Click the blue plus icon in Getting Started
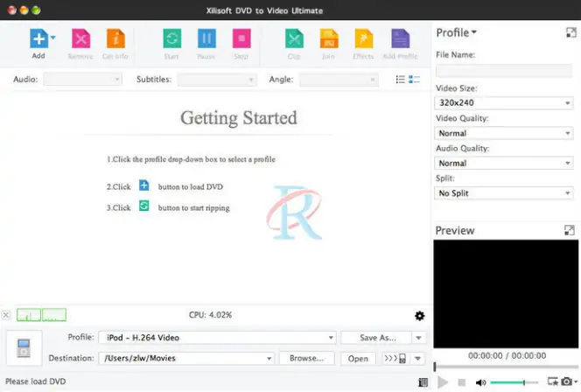581x392 pixels. coord(143,185)
